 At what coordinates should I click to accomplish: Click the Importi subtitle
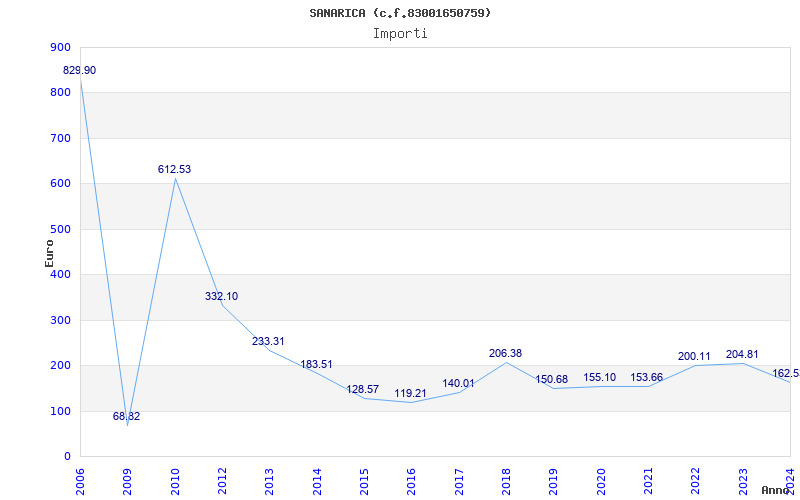pyautogui.click(x=400, y=34)
